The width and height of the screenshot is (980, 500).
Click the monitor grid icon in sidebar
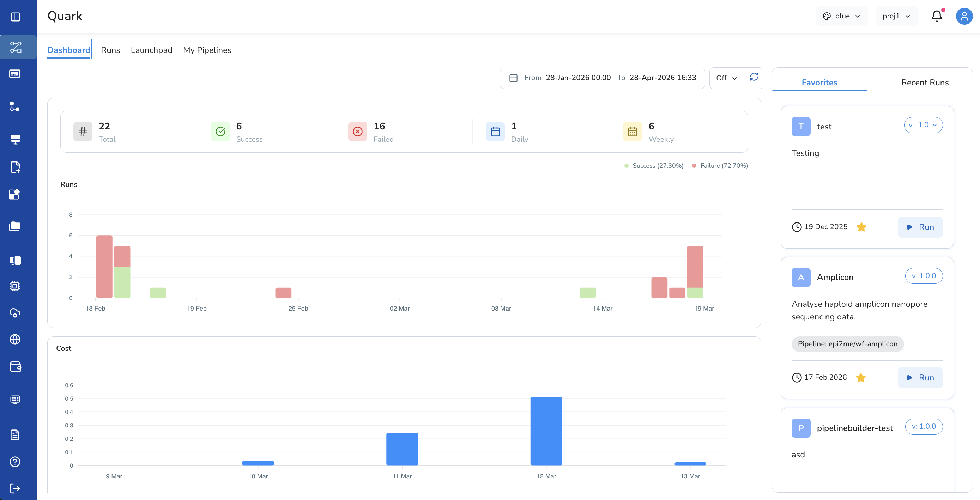[15, 400]
